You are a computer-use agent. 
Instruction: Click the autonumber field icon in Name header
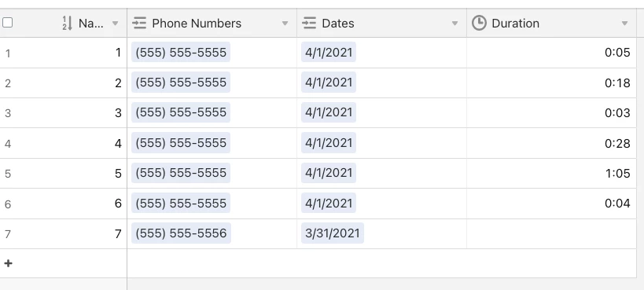[68, 23]
